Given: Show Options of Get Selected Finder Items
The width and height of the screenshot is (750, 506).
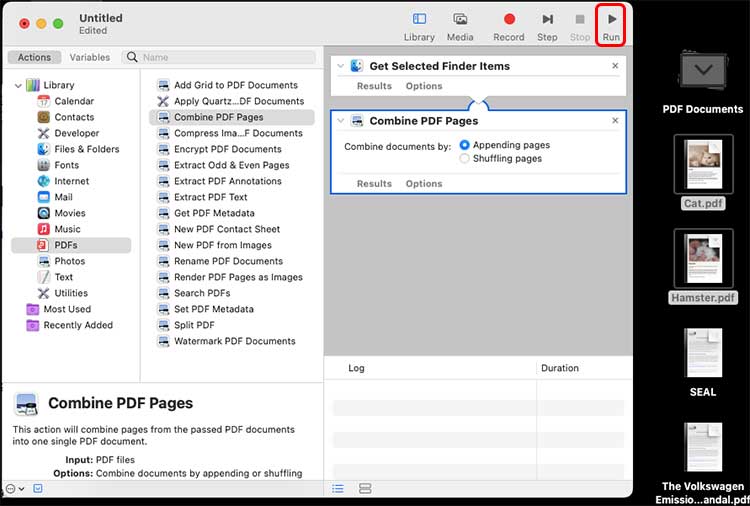Looking at the screenshot, I should pos(424,86).
